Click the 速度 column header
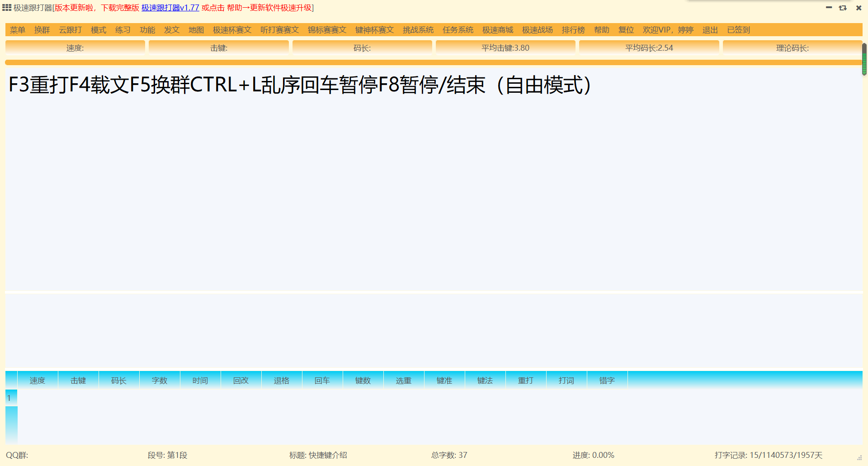Viewport: 868px width, 466px height. 38,380
